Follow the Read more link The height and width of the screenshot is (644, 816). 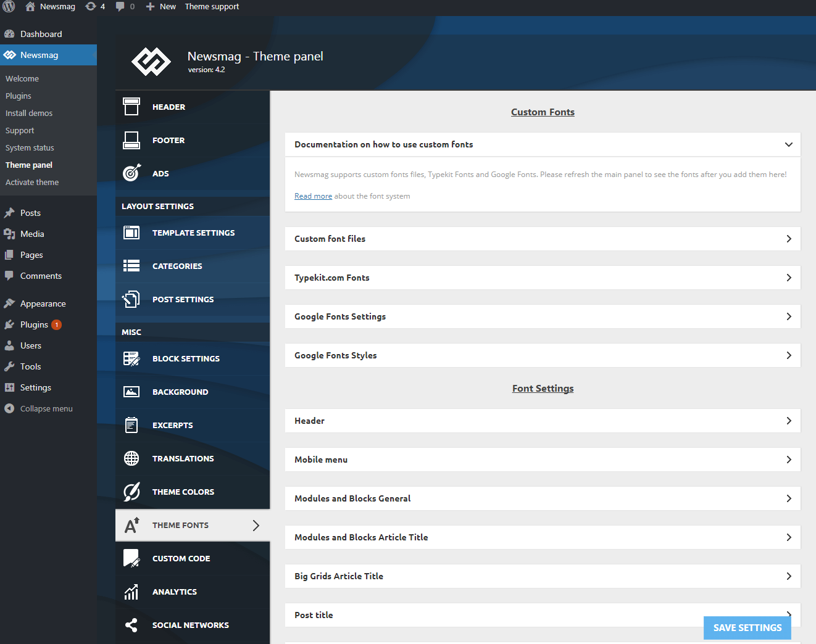313,196
